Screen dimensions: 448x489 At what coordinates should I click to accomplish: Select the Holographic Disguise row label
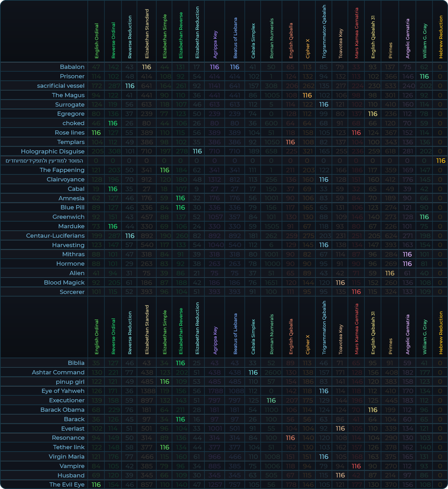coord(53,151)
